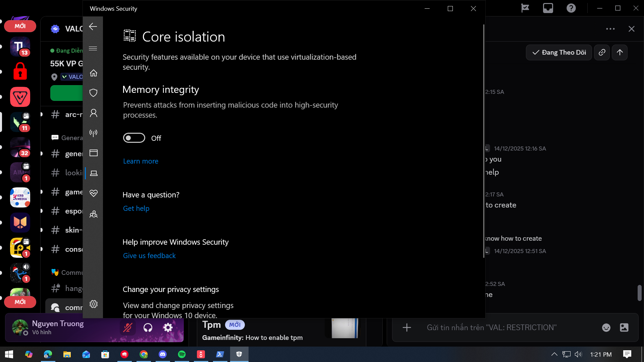Turn on Memory integrity toggle

point(134,138)
